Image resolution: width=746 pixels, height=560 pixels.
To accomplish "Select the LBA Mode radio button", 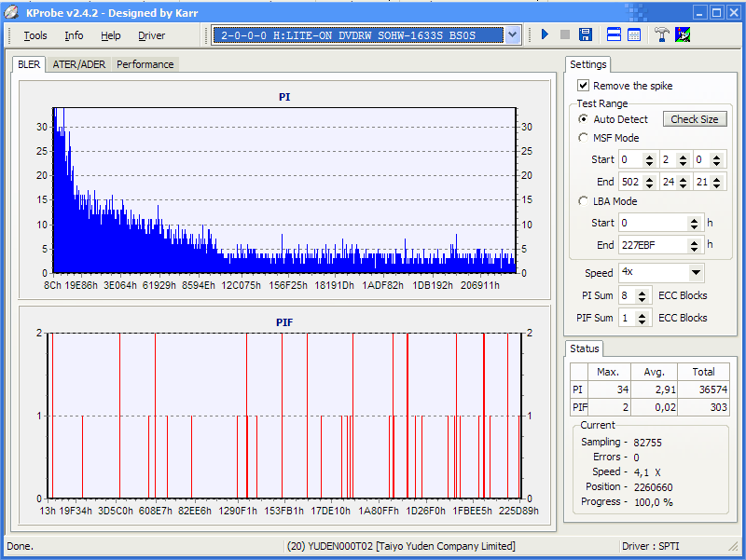I will (584, 201).
